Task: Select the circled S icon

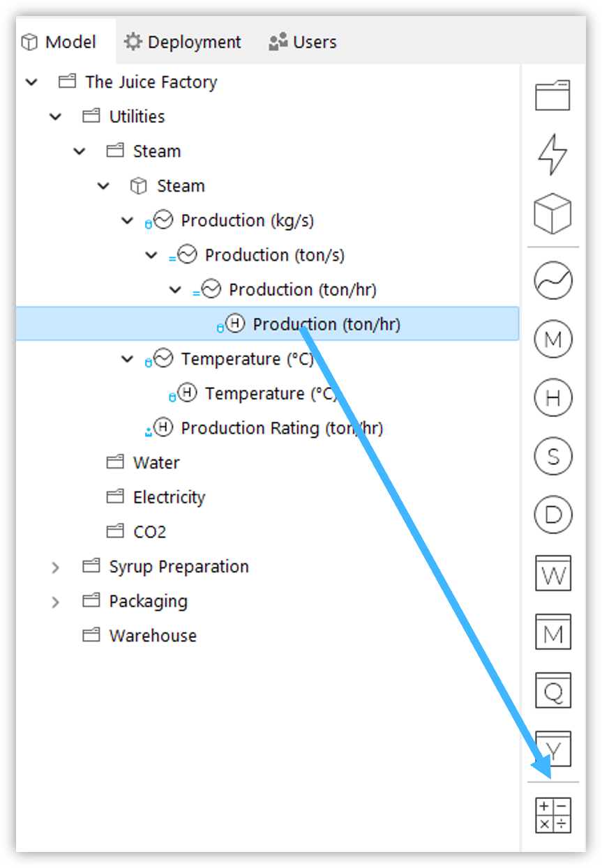Action: [x=552, y=457]
